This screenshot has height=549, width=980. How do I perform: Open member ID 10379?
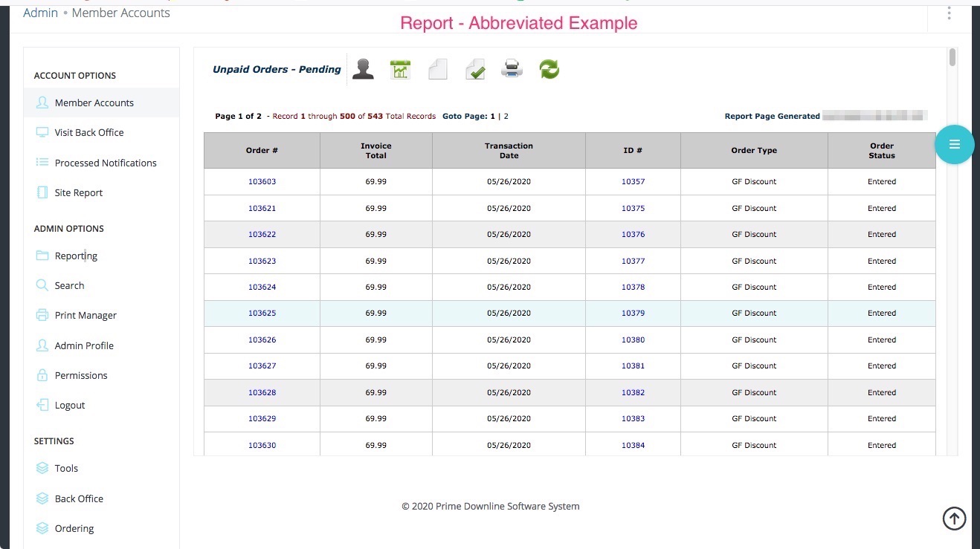[x=633, y=313]
